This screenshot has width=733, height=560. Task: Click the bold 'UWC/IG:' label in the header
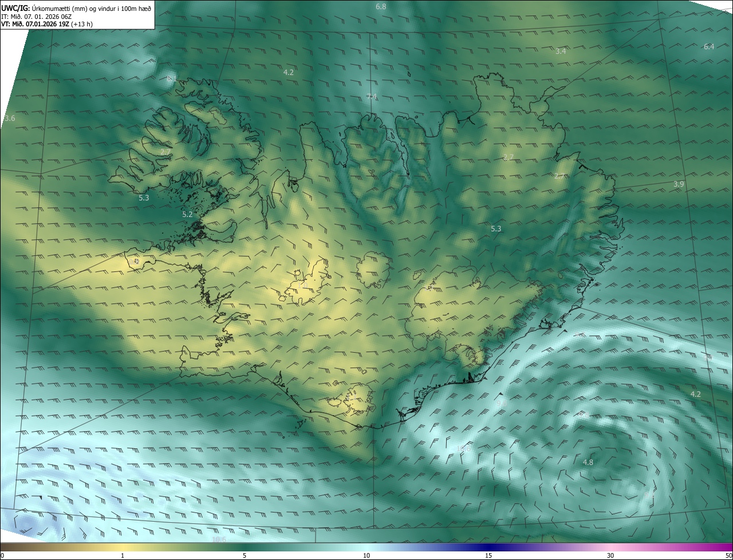pos(16,8)
